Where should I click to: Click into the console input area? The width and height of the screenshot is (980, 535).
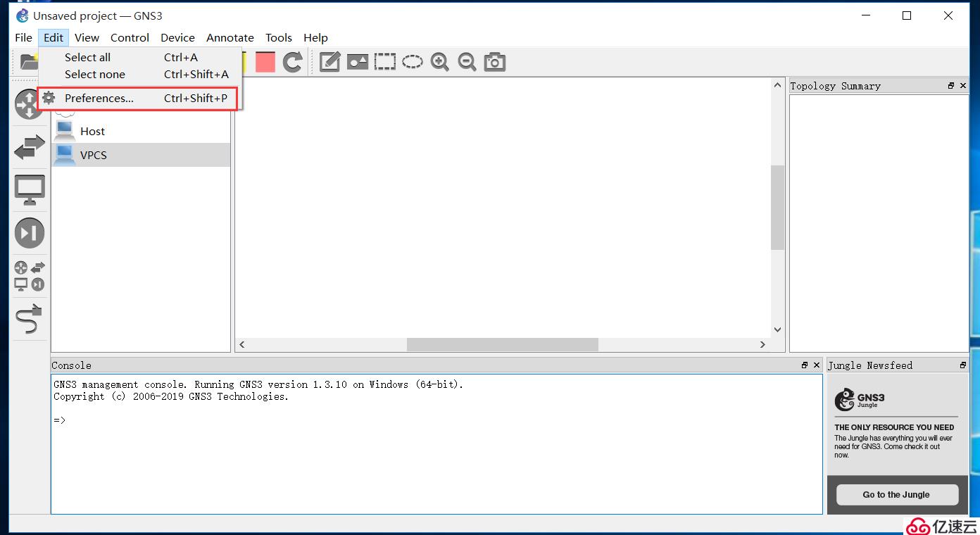[x=436, y=443]
